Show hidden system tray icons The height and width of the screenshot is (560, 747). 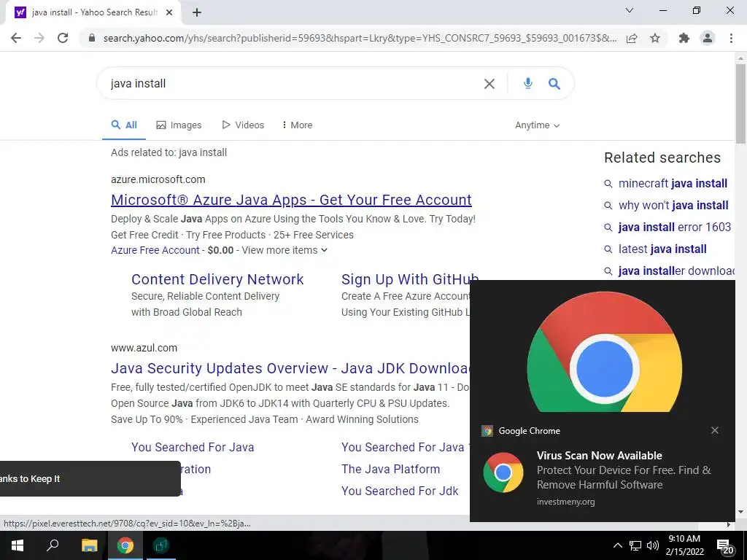617,545
